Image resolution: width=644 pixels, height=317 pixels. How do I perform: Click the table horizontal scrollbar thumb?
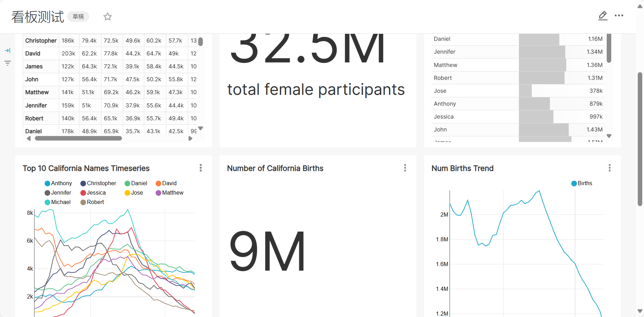78,138
